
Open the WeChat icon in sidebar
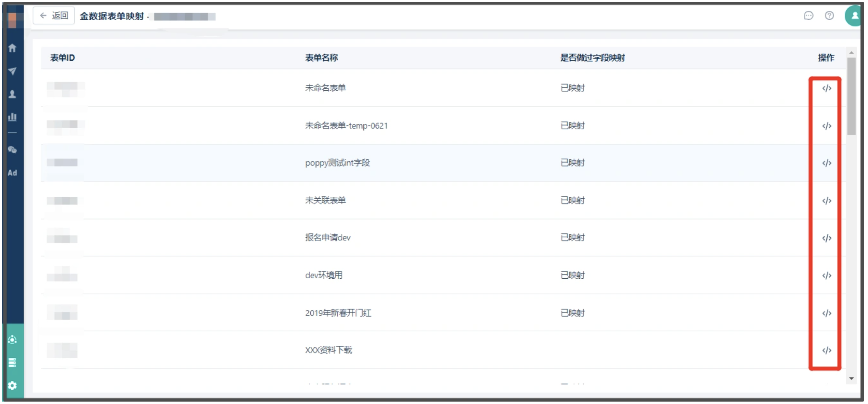pyautogui.click(x=12, y=150)
